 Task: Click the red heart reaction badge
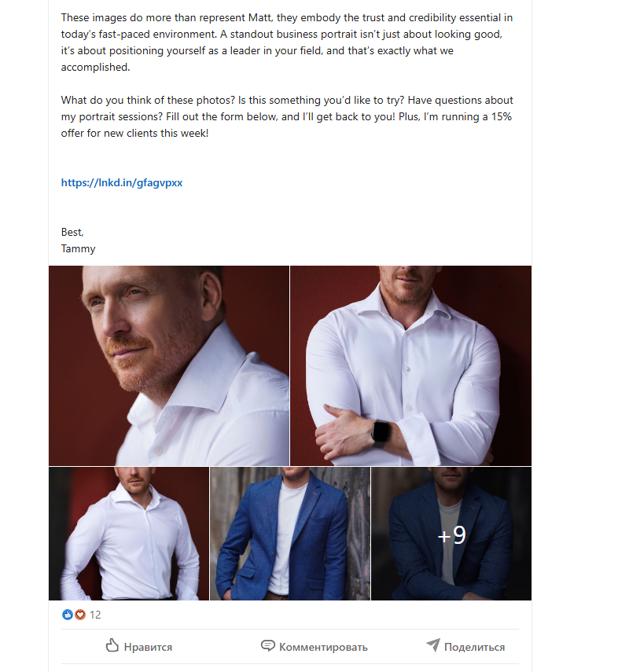pos(79,615)
